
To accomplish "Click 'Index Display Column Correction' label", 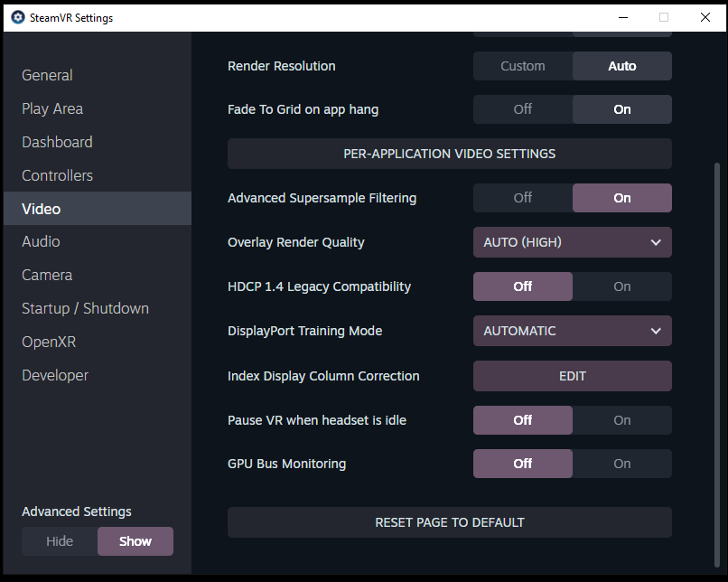I will point(323,376).
